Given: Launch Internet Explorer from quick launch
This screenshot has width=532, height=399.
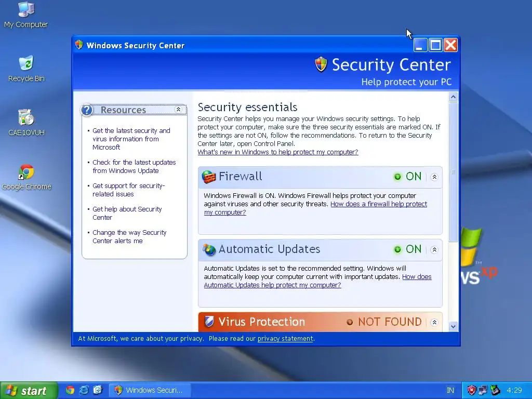Looking at the screenshot, I should click(x=84, y=390).
